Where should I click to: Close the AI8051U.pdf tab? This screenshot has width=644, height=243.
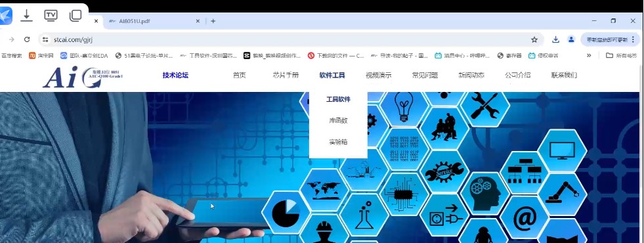click(x=198, y=21)
